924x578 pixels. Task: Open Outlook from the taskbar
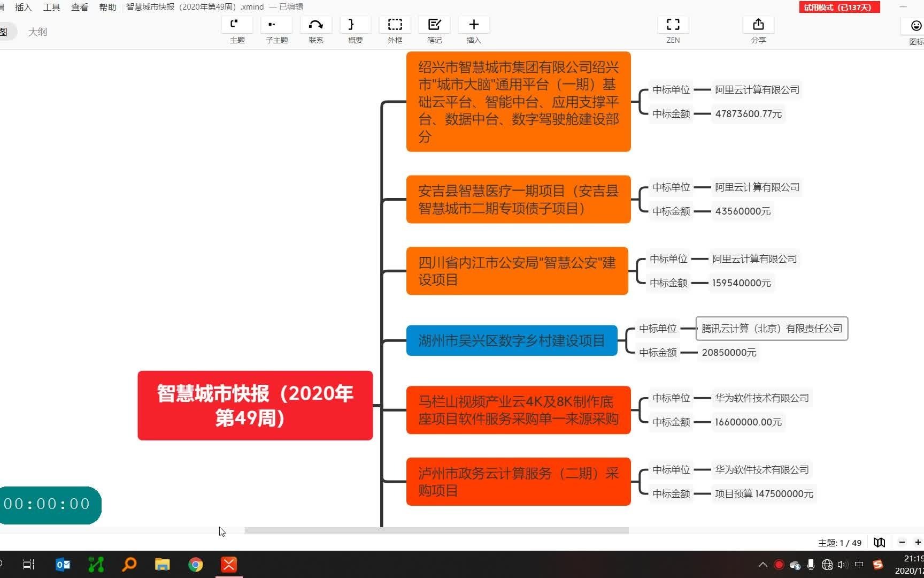pos(63,565)
